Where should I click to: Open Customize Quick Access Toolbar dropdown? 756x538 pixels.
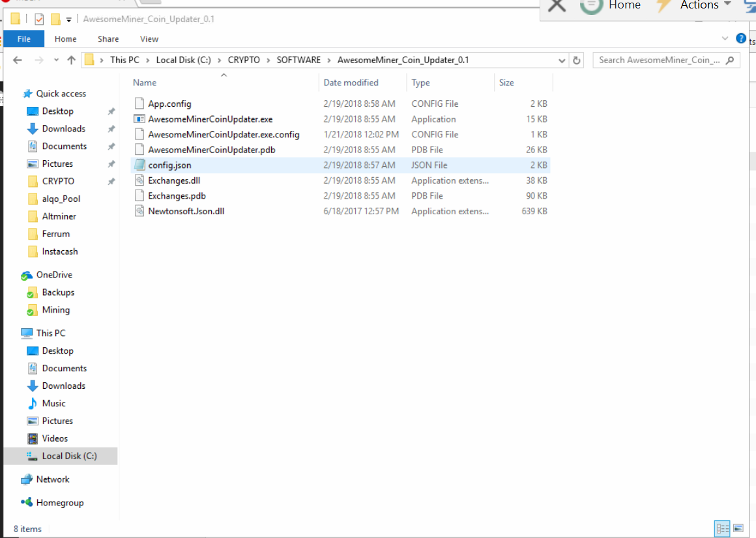(x=69, y=20)
